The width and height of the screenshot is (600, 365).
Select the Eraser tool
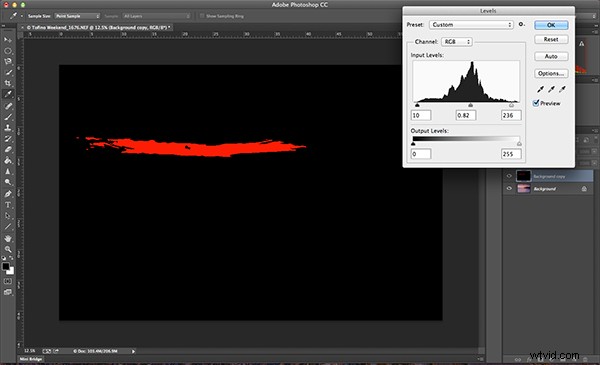(8, 150)
